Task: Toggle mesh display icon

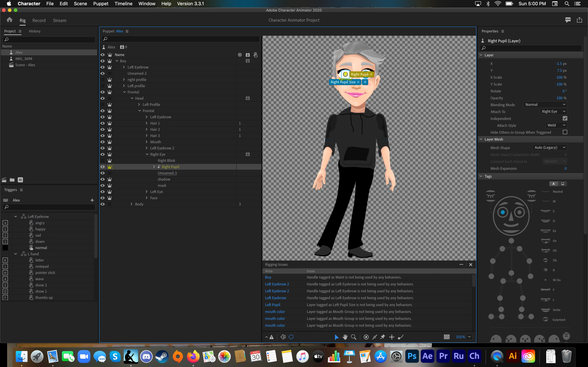Action: coord(283,337)
